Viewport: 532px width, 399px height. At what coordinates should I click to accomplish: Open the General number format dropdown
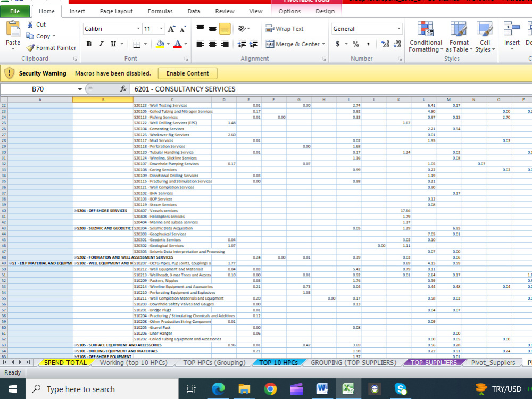coord(398,29)
